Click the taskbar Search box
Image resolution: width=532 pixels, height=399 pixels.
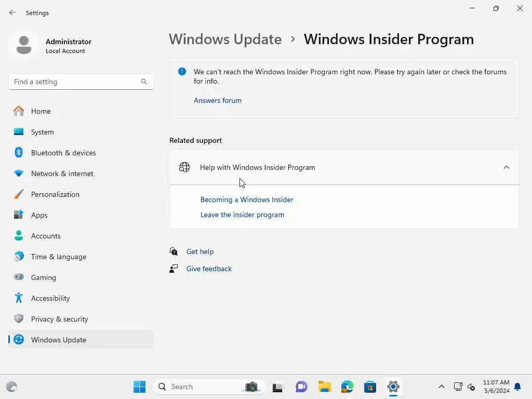tap(209, 387)
